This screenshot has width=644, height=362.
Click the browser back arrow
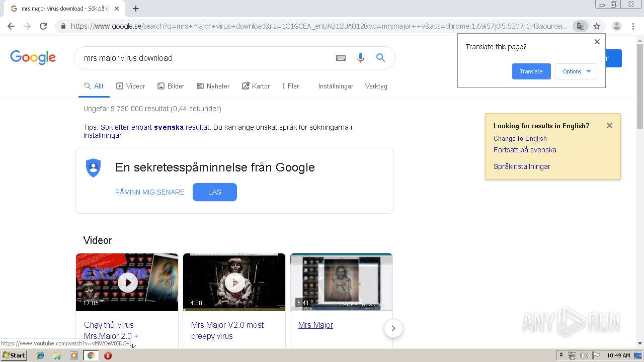click(x=11, y=26)
